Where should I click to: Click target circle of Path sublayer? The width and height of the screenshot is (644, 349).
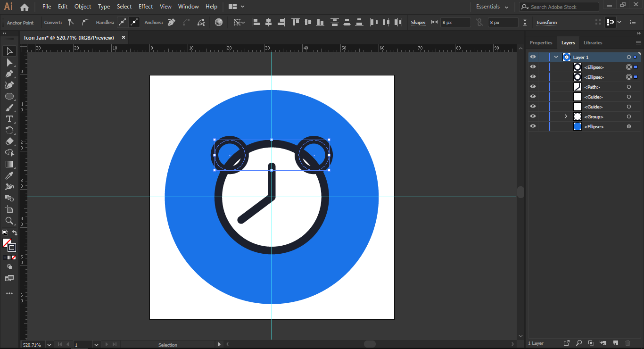(x=628, y=87)
